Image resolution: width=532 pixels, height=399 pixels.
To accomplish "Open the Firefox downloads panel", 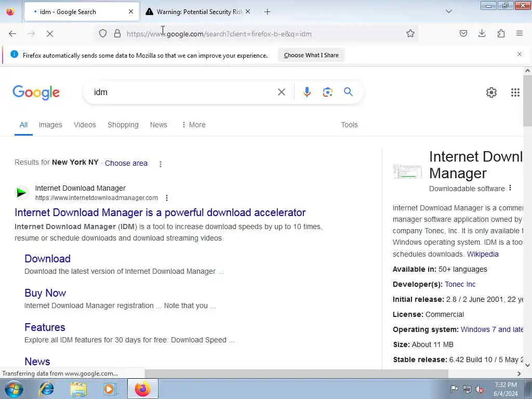I will 482,33.
